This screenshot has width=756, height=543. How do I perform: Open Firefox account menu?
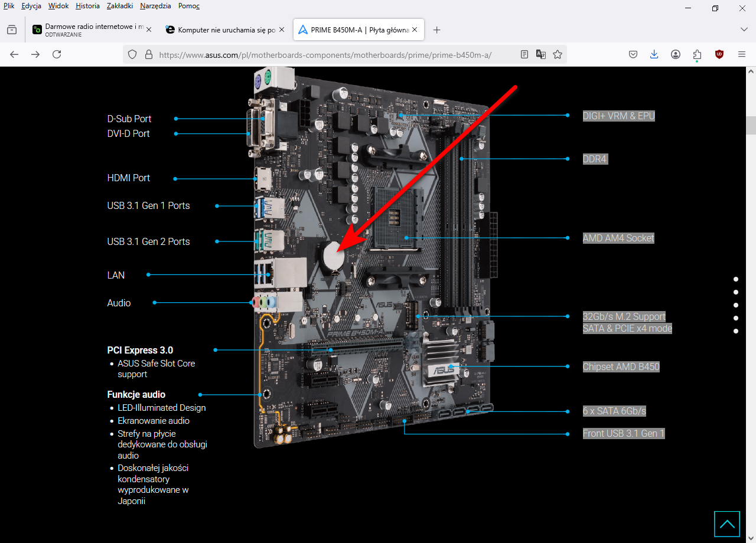click(676, 54)
